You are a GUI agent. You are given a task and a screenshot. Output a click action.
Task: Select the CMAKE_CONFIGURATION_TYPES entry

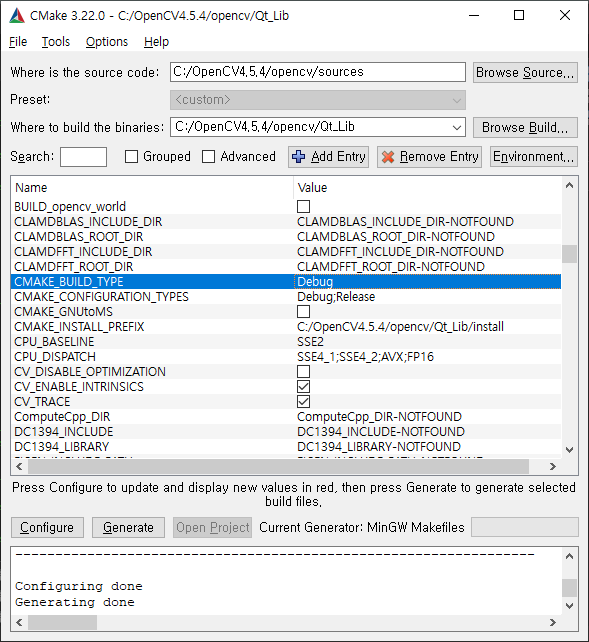click(102, 296)
